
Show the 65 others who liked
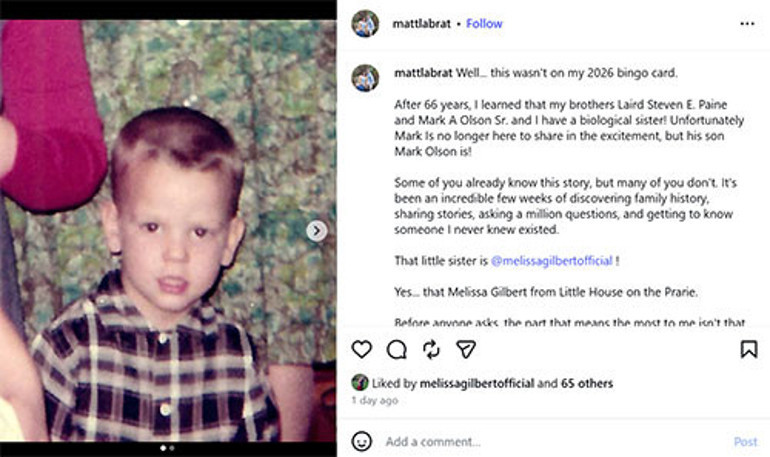tap(587, 383)
